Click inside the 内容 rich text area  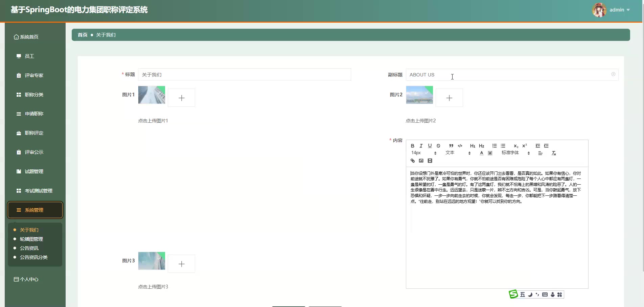pyautogui.click(x=497, y=228)
